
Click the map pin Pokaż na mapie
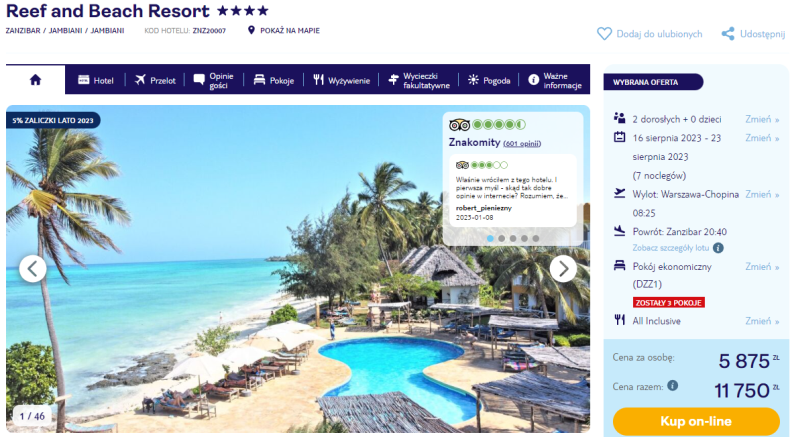pos(251,30)
